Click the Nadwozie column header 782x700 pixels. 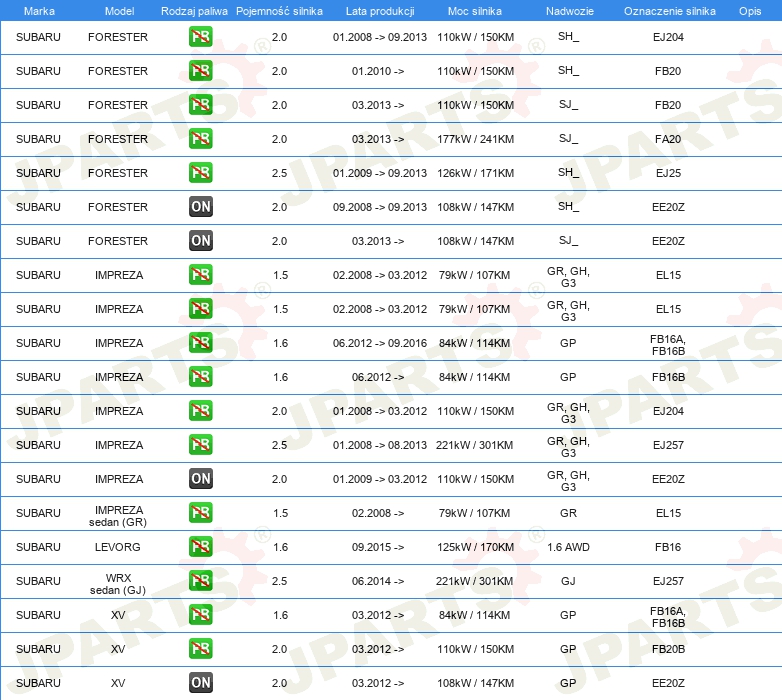tap(570, 11)
